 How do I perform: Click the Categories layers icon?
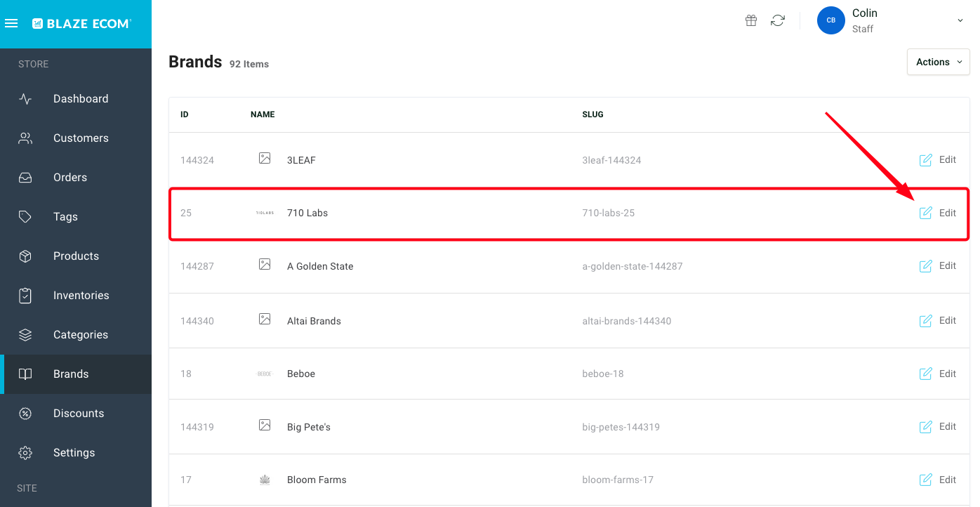(25, 335)
